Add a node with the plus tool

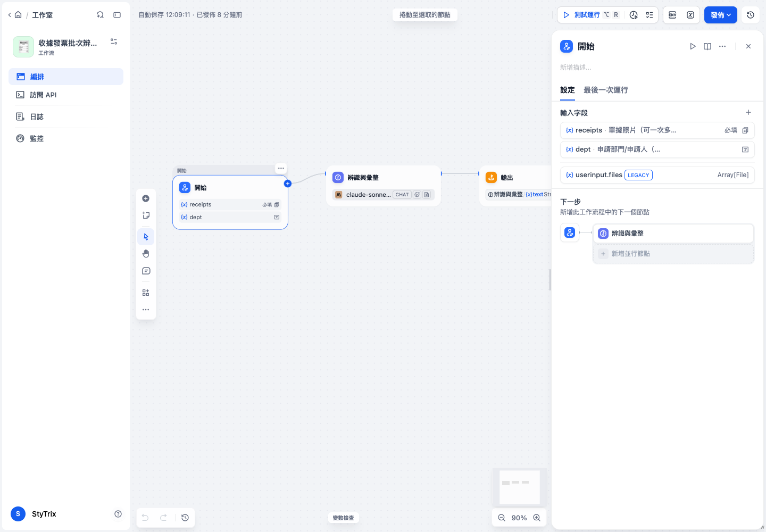coord(146,198)
